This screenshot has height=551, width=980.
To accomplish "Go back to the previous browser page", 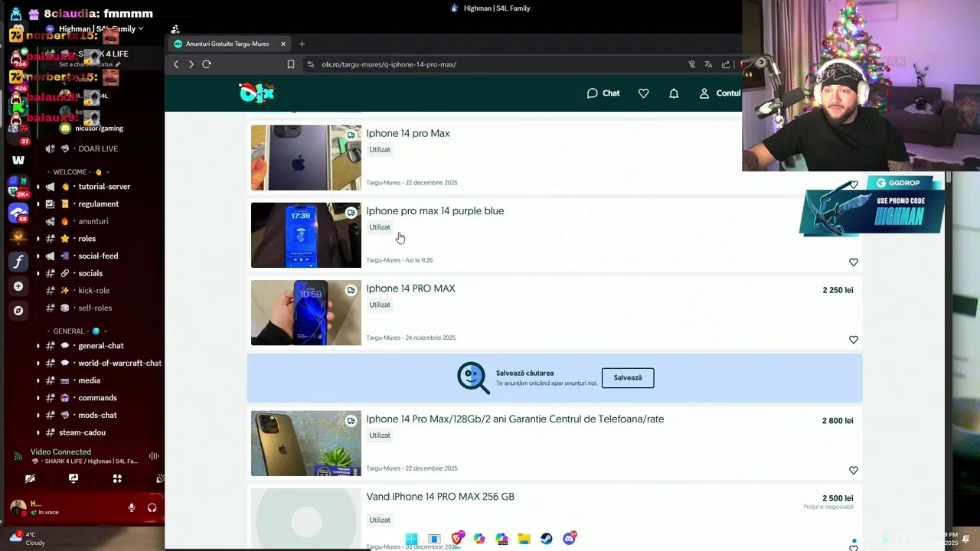I will coord(176,64).
